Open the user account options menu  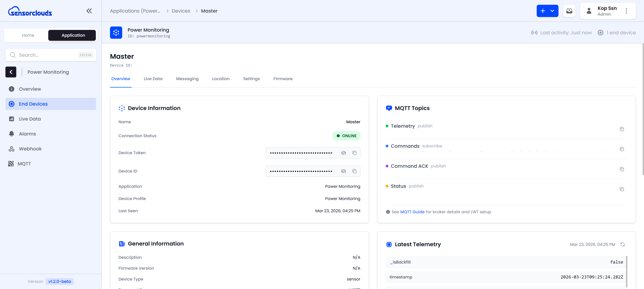click(626, 11)
